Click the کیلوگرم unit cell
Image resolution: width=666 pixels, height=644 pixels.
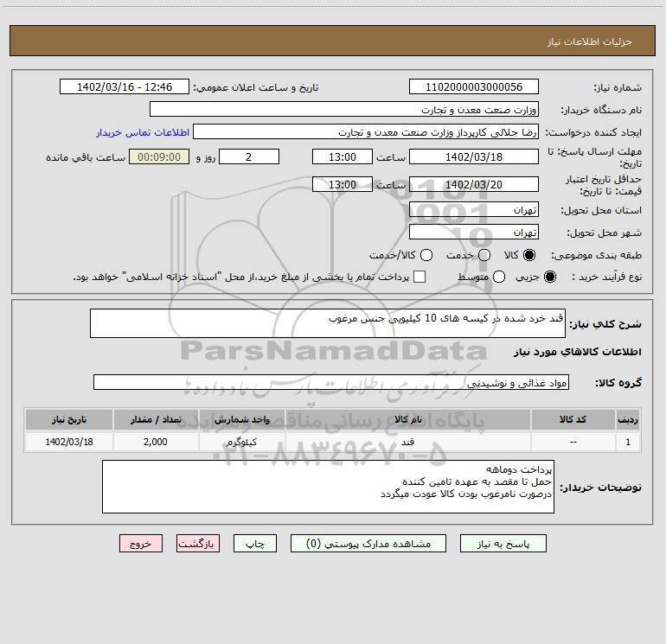click(x=241, y=442)
